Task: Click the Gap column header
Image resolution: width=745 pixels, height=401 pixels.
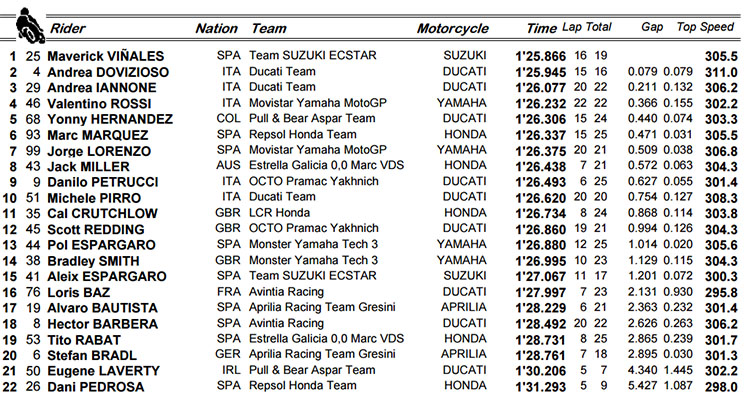Action: tap(652, 27)
